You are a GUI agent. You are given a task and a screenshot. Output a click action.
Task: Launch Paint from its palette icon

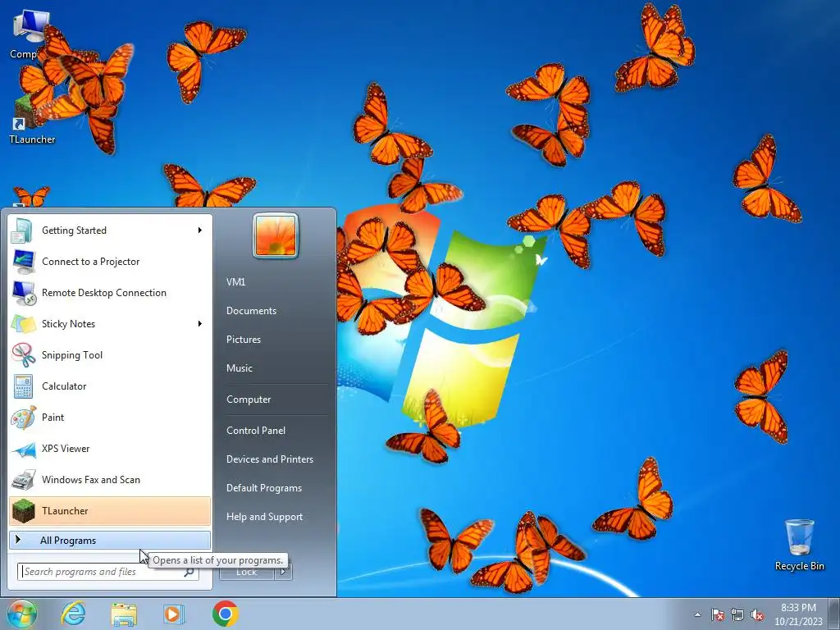(x=23, y=418)
